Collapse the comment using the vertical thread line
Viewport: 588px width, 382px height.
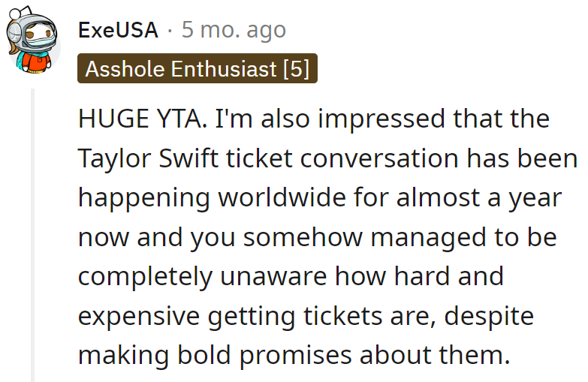click(x=32, y=233)
